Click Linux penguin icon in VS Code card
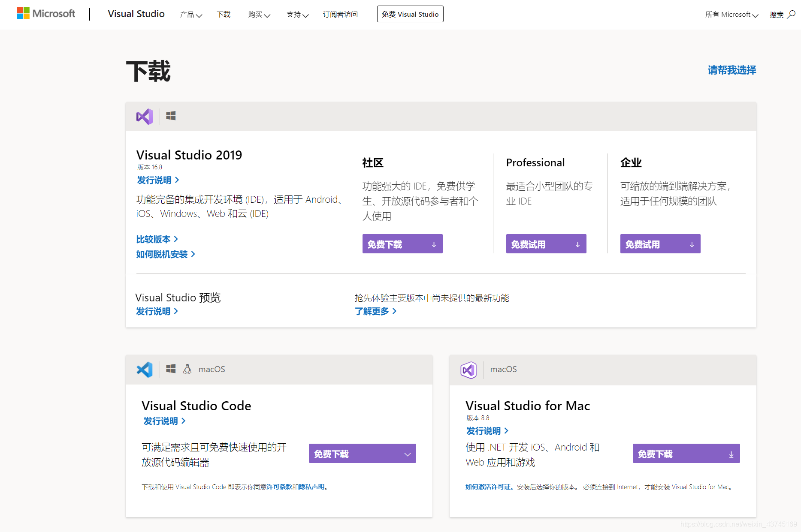 pyautogui.click(x=187, y=369)
